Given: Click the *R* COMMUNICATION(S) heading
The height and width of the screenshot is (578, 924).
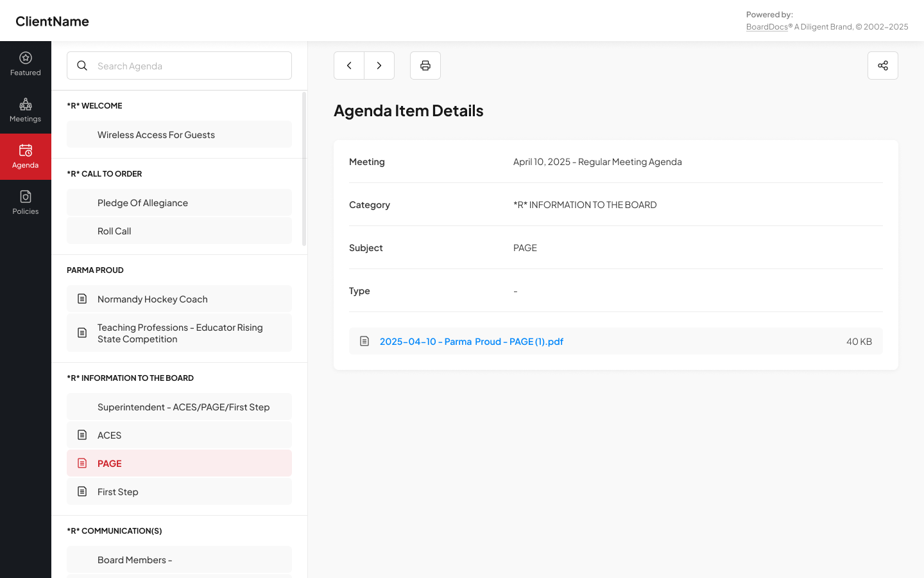Looking at the screenshot, I should point(114,530).
